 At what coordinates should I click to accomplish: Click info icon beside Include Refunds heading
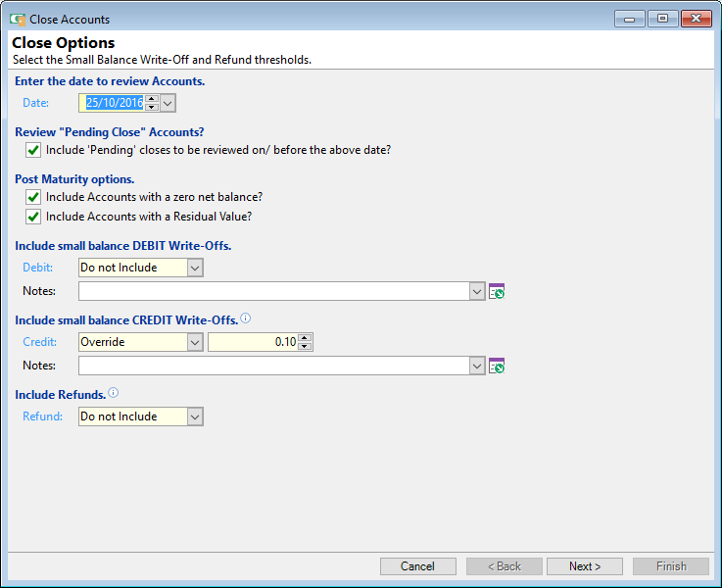114,393
